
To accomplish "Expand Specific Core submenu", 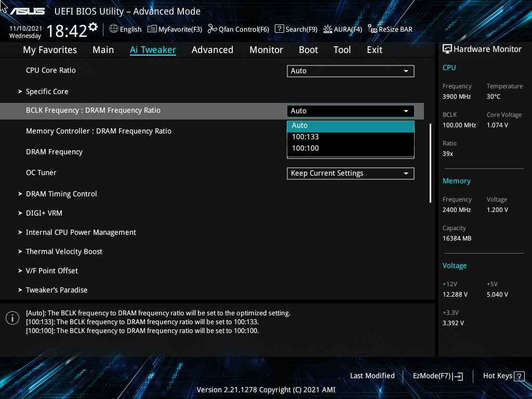I will click(x=47, y=91).
